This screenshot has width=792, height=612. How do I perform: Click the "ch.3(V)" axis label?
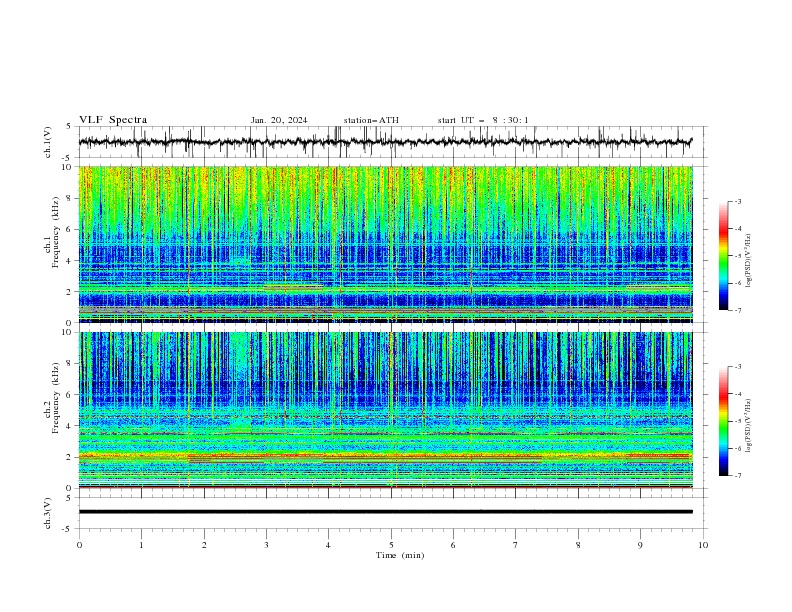pos(48,513)
